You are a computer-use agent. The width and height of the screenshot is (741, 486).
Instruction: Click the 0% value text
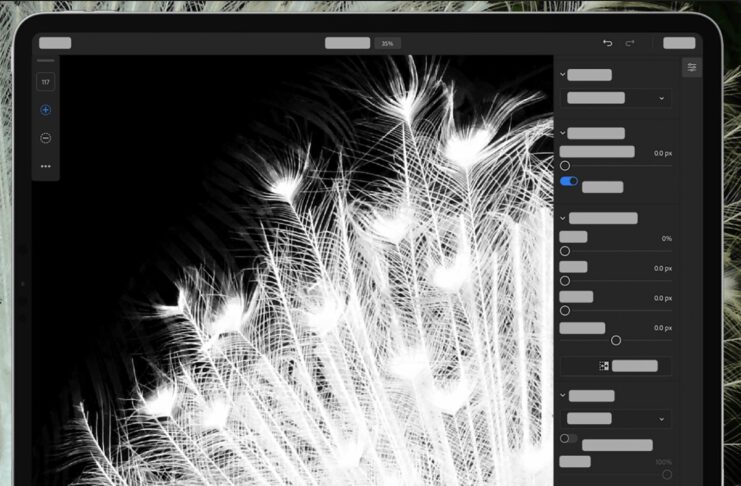tap(667, 239)
